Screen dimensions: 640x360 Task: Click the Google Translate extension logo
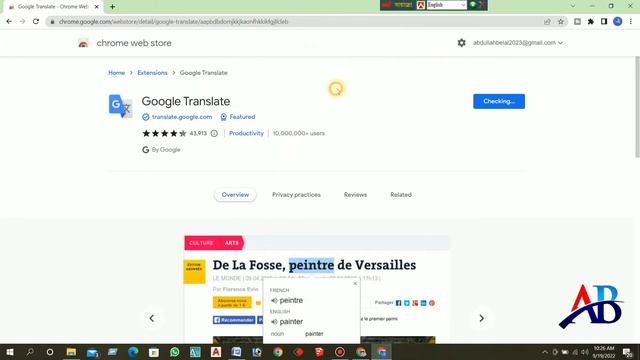120,106
